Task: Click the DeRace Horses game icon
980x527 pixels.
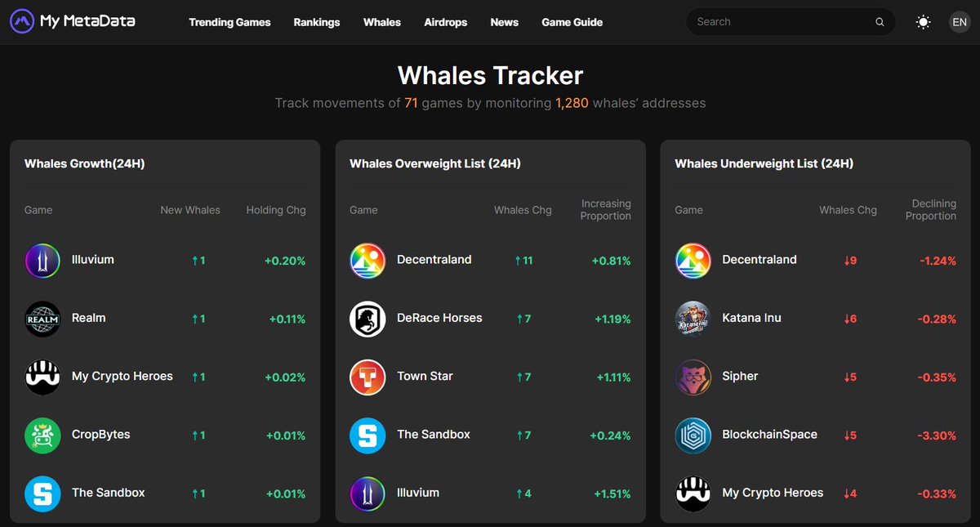Action: point(367,319)
